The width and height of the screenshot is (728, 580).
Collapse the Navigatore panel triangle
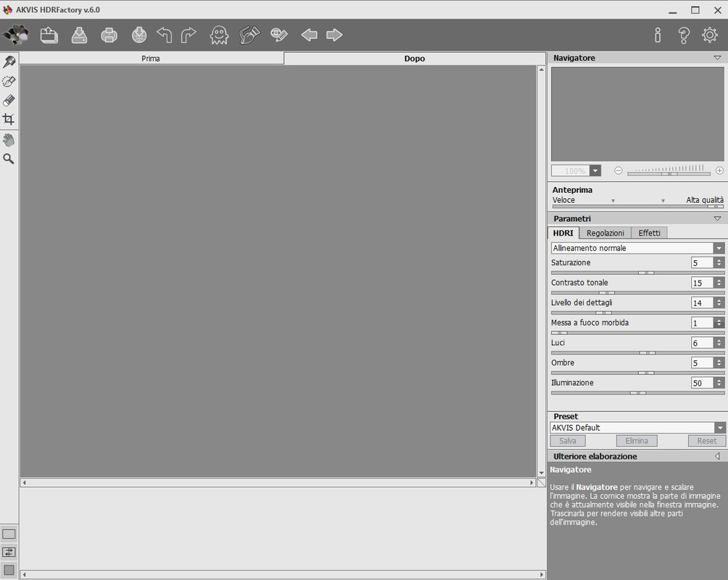click(717, 58)
